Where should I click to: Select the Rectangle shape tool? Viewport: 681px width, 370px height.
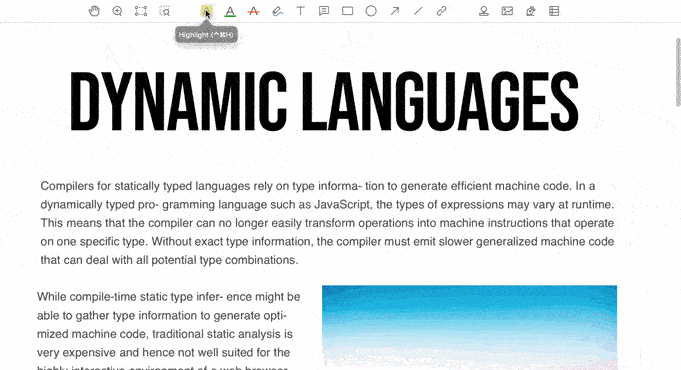pos(347,11)
